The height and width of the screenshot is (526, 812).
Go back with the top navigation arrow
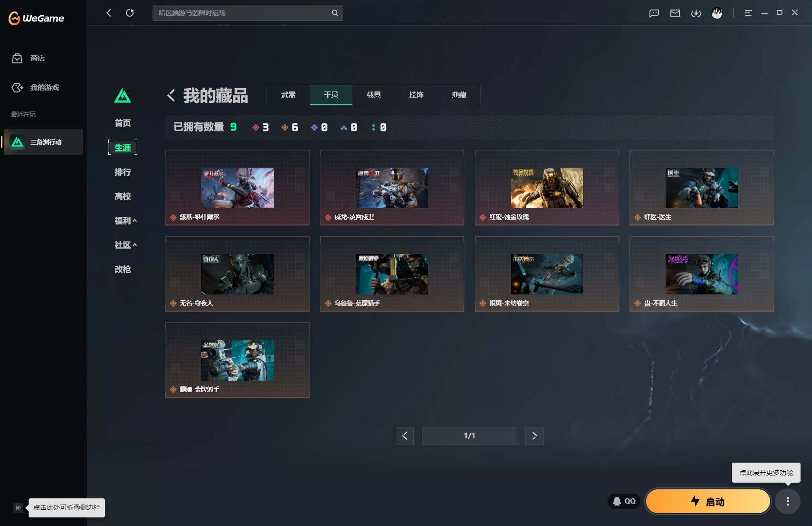point(109,13)
